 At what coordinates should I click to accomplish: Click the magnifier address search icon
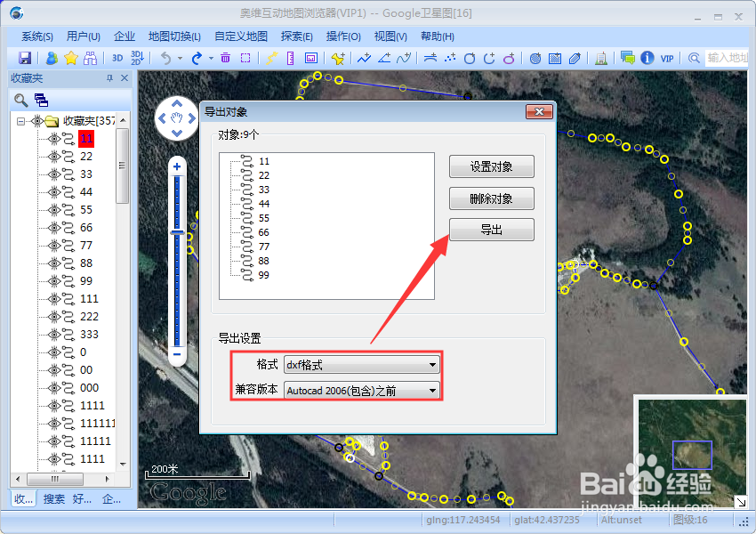pos(694,59)
